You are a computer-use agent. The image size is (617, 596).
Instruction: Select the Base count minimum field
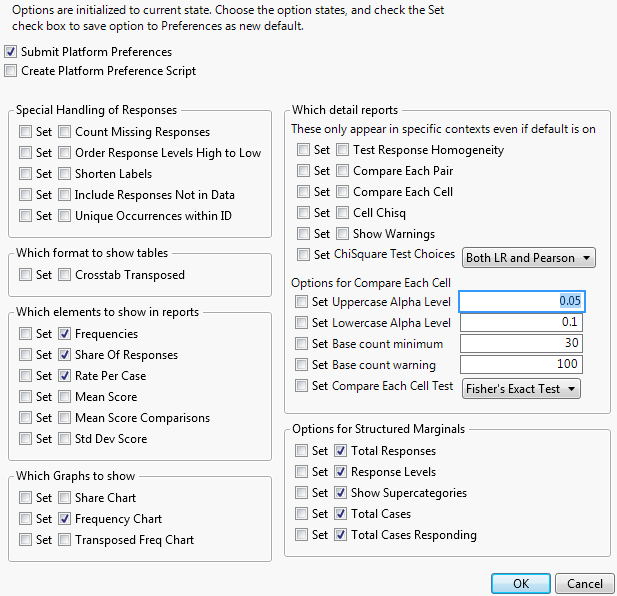[x=521, y=344]
